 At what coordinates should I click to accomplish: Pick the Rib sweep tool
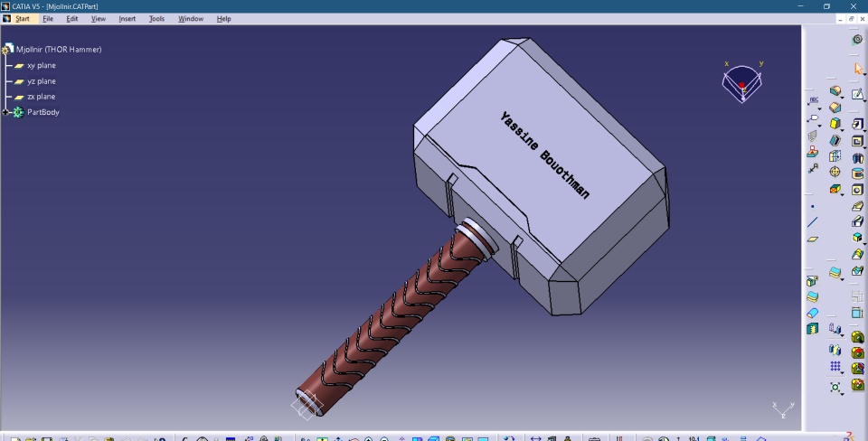pyautogui.click(x=857, y=206)
